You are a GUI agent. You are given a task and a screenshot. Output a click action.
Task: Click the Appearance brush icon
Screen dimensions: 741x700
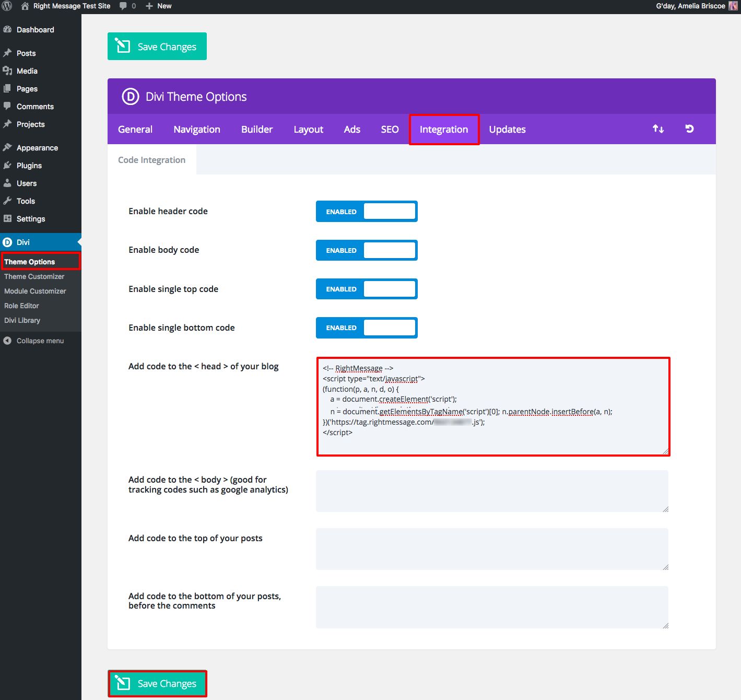coord(7,148)
